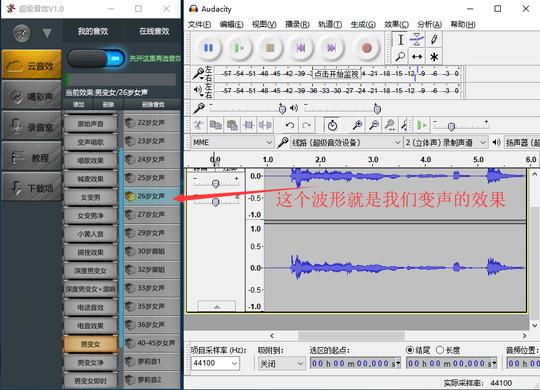Screen dimensions: 540x390
Task: Open the 教程 sidebar button
Action: click(32, 156)
